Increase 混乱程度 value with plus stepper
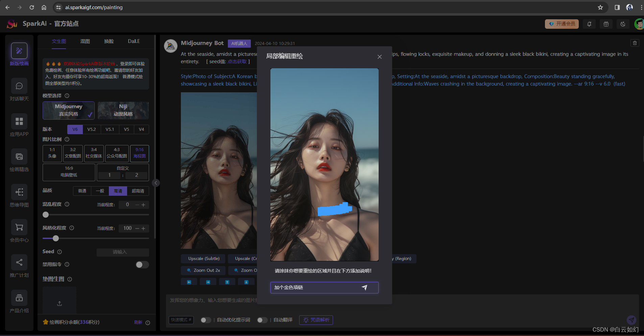Screen dimensions: 644x336 [x=143, y=205]
